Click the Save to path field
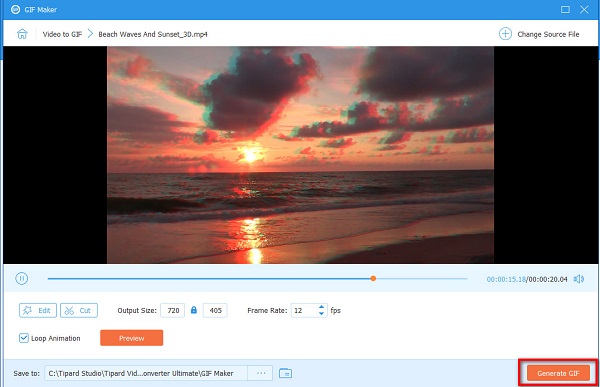 click(x=146, y=373)
